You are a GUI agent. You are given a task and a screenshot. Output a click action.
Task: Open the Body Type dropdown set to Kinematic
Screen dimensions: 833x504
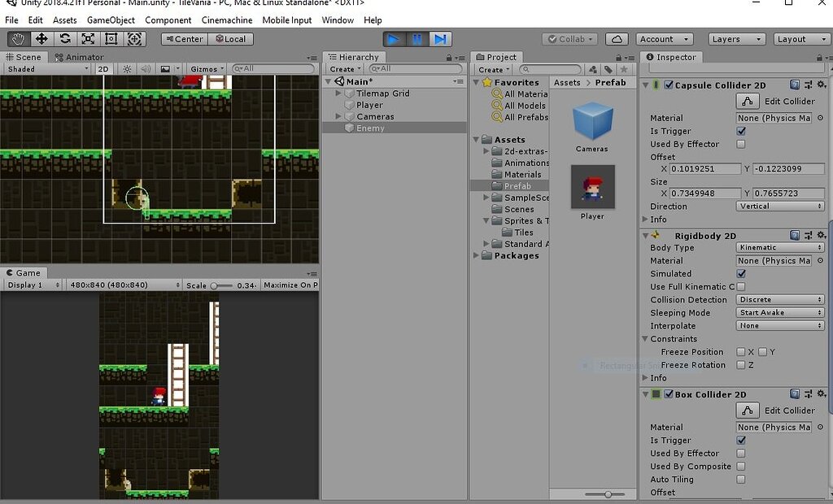coord(778,247)
